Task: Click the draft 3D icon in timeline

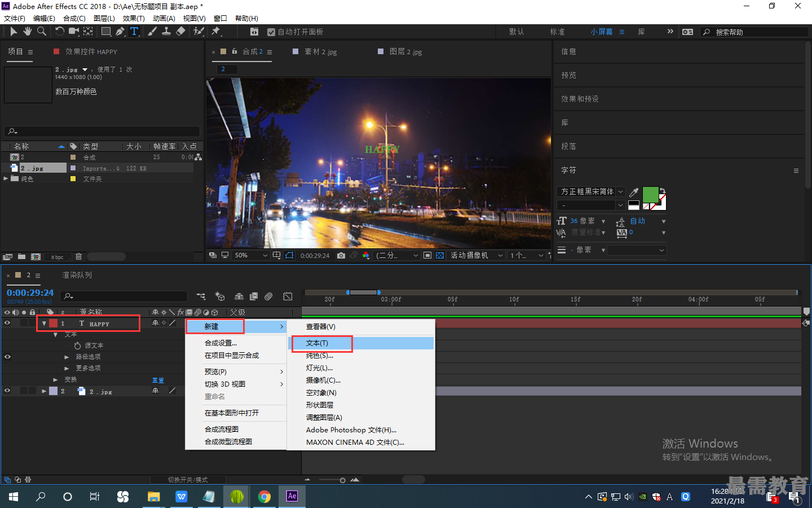Action: tap(220, 296)
